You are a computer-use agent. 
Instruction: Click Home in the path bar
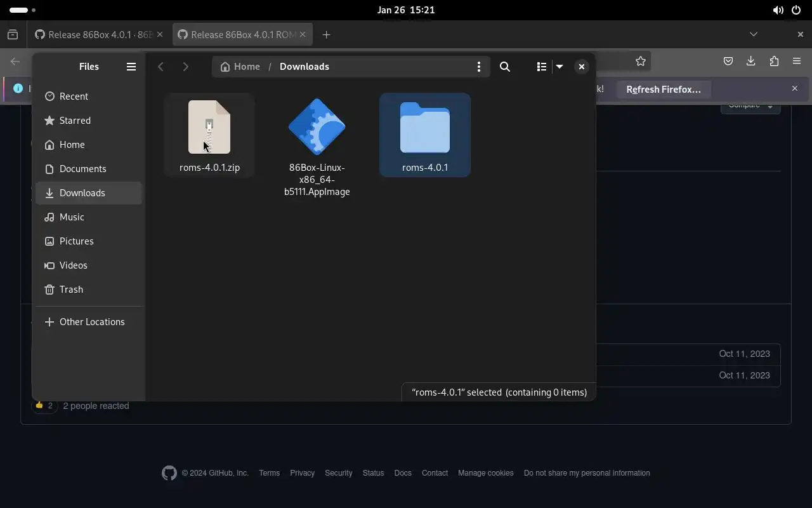pyautogui.click(x=240, y=67)
